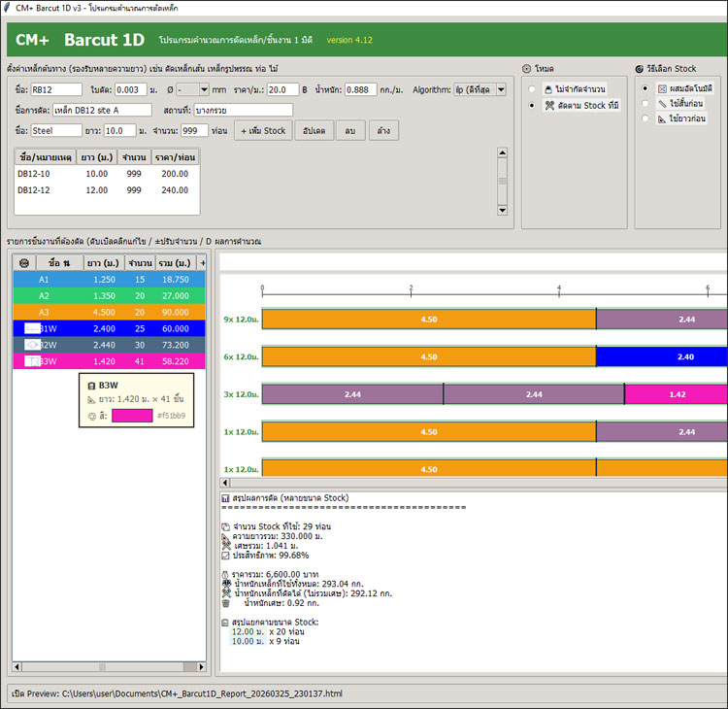Screen dimensions: 728x709
Task: Click the palette icon in parts table header
Action: (x=24, y=262)
